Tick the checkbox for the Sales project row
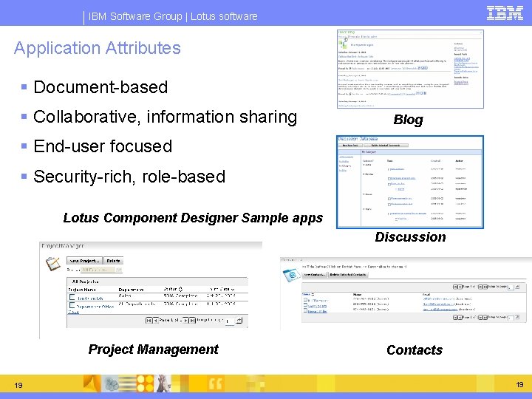This screenshot has width=532, height=399. (x=72, y=297)
